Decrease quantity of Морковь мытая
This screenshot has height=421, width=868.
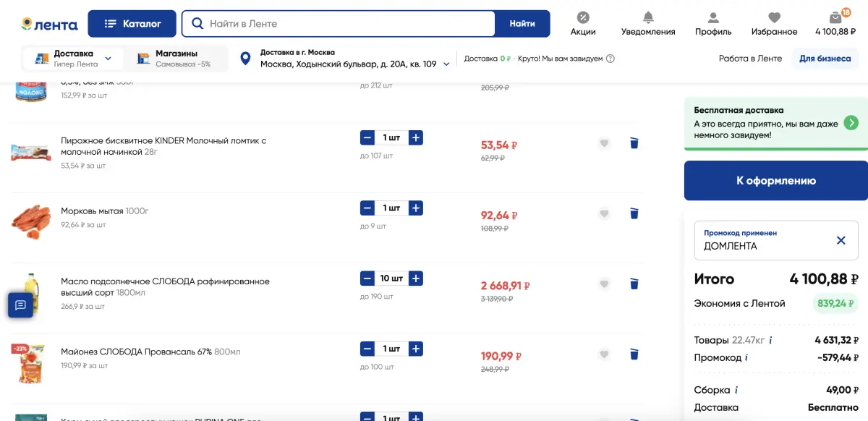[367, 208]
